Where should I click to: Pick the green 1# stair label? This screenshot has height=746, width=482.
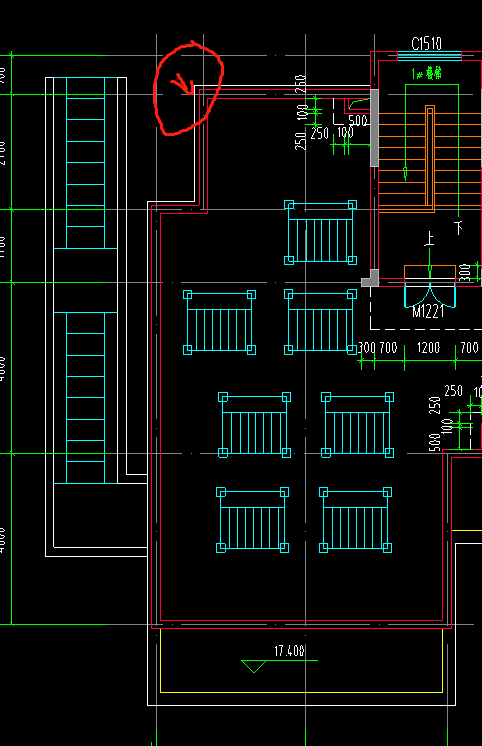point(427,73)
